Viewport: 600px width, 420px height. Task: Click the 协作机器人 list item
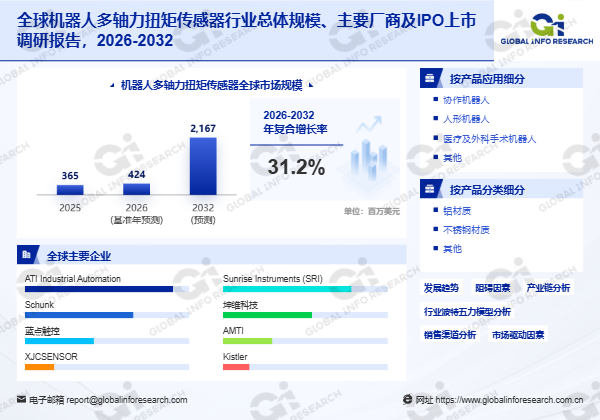[x=466, y=100]
